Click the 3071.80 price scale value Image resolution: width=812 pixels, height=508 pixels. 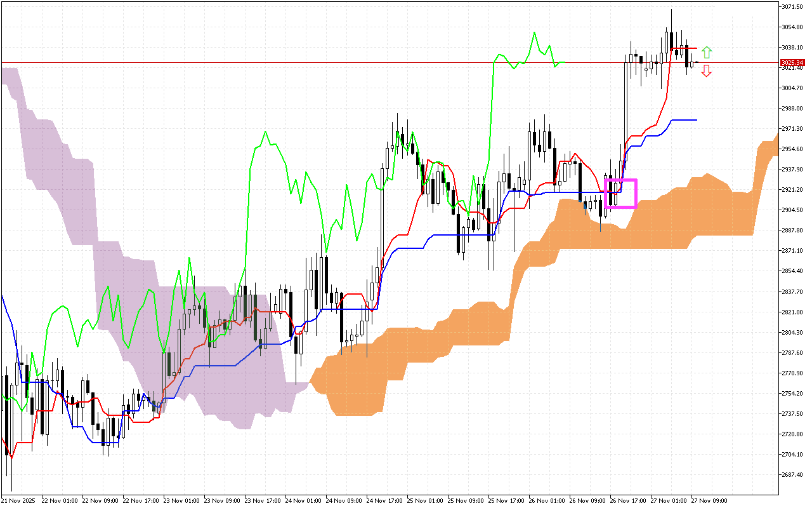pyautogui.click(x=792, y=6)
